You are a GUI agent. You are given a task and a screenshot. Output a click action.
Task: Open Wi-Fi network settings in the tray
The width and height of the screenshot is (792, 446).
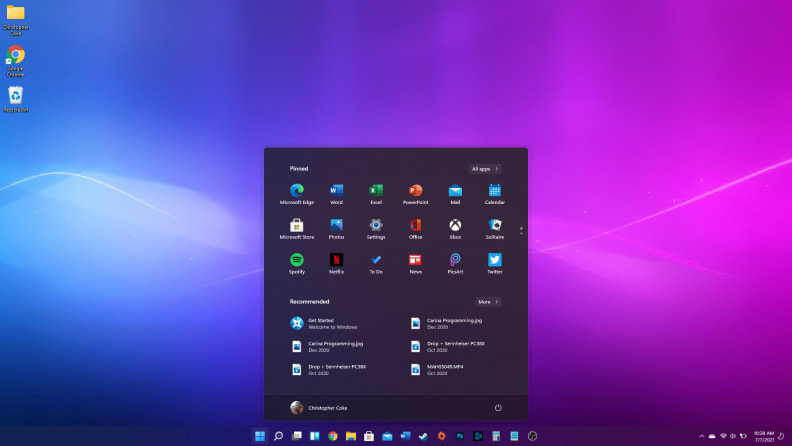(723, 436)
